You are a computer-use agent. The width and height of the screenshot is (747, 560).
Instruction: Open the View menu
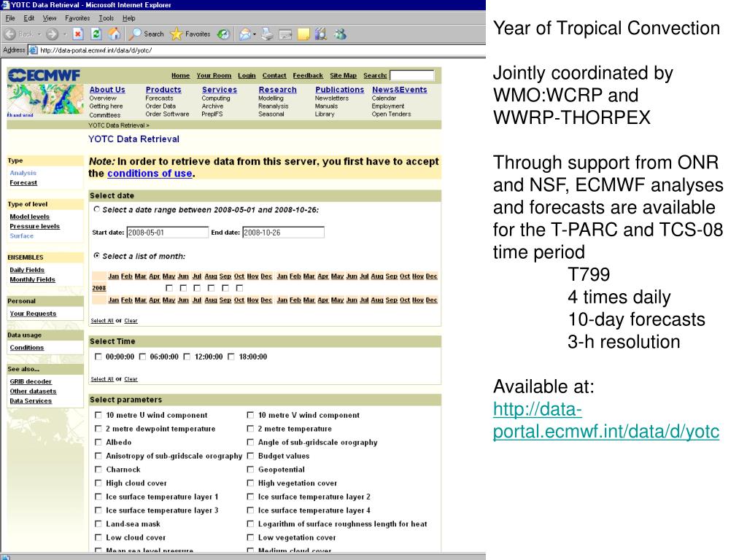point(50,18)
